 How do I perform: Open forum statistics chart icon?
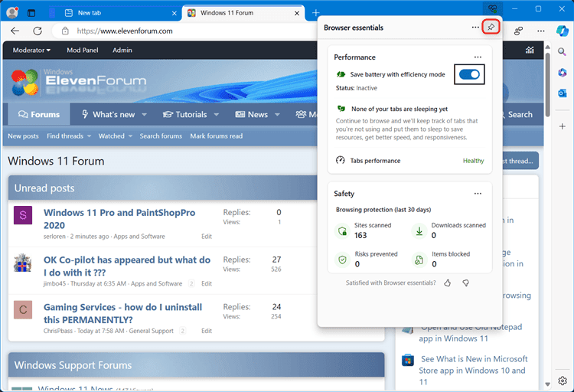[x=530, y=51]
